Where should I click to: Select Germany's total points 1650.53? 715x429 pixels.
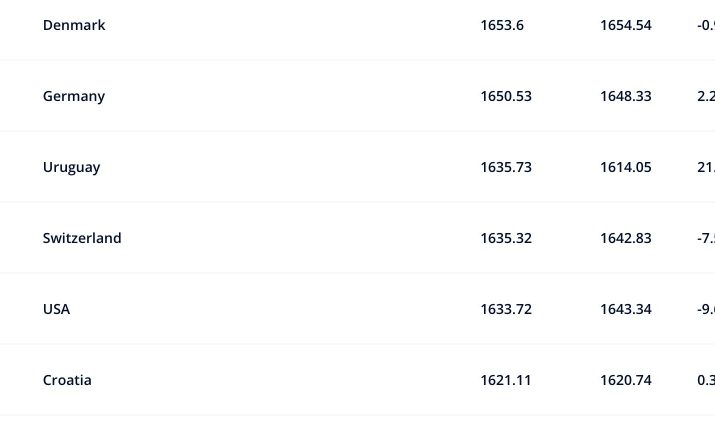(506, 96)
